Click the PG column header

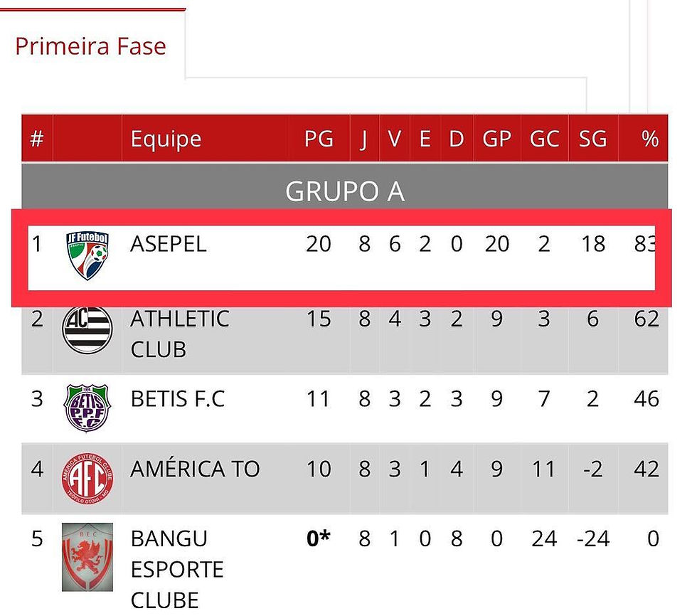coord(319,139)
